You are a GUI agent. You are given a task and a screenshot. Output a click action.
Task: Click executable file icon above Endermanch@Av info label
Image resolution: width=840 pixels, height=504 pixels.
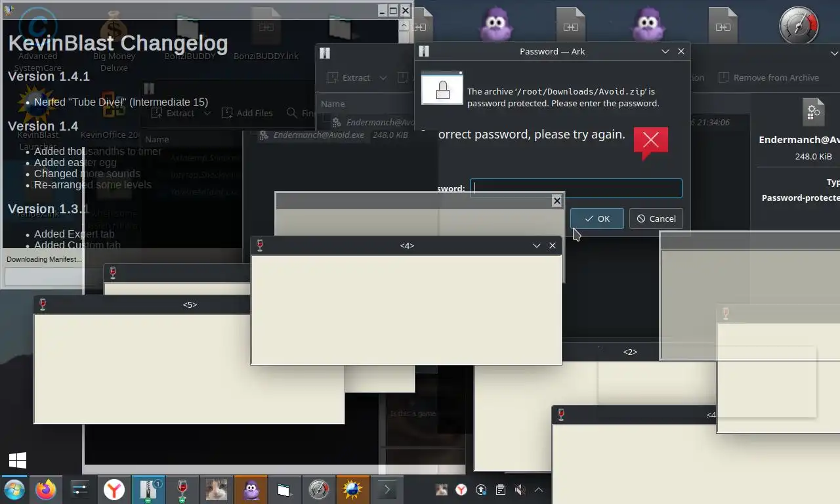[813, 112]
